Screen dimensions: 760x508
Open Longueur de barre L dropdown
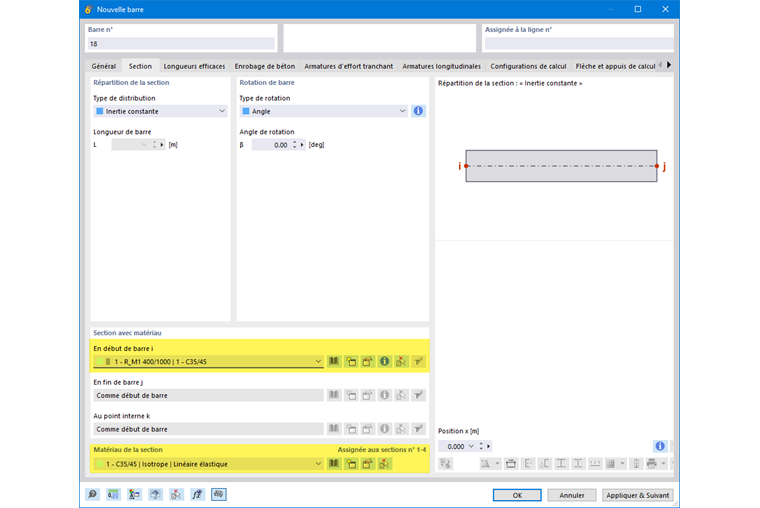click(x=144, y=144)
